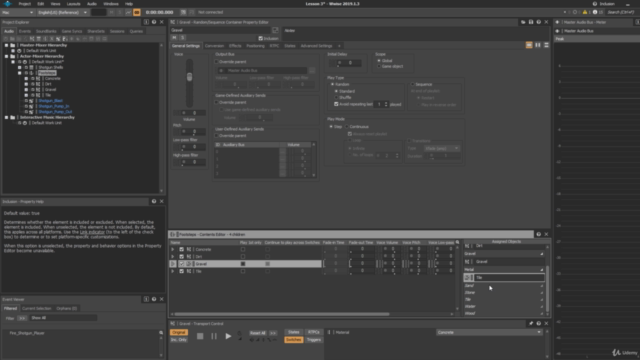Split the Project Explorer view

tap(146, 22)
